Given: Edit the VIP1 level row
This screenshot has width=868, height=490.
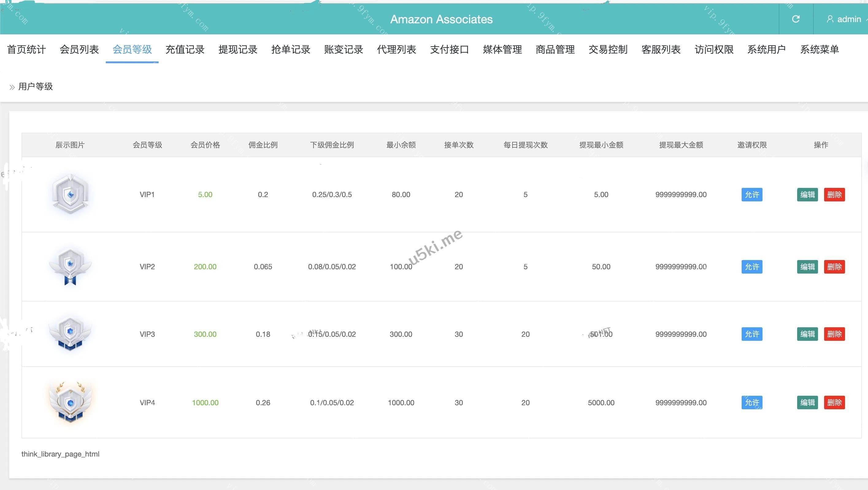Looking at the screenshot, I should 807,195.
